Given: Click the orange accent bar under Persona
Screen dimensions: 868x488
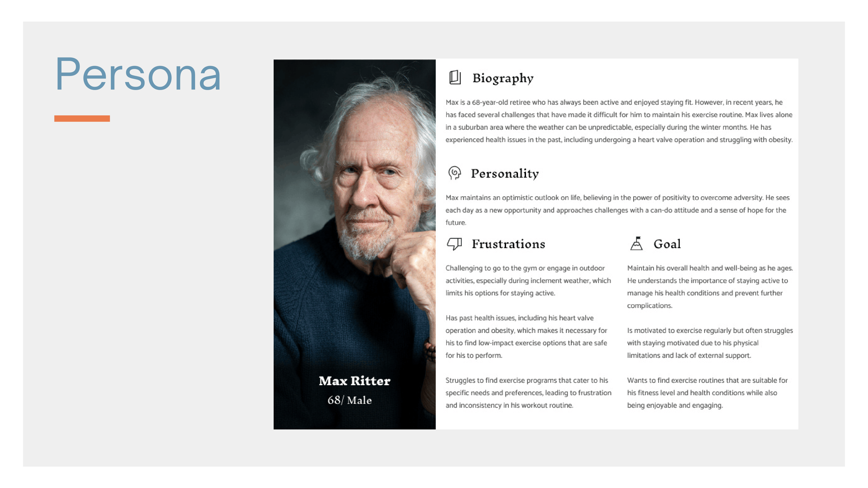Looking at the screenshot, I should point(82,119).
